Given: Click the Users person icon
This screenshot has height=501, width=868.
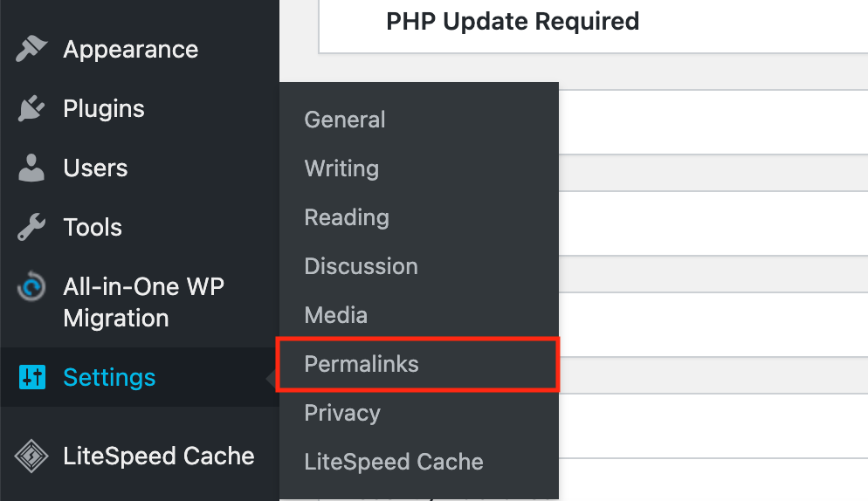Looking at the screenshot, I should 31,168.
